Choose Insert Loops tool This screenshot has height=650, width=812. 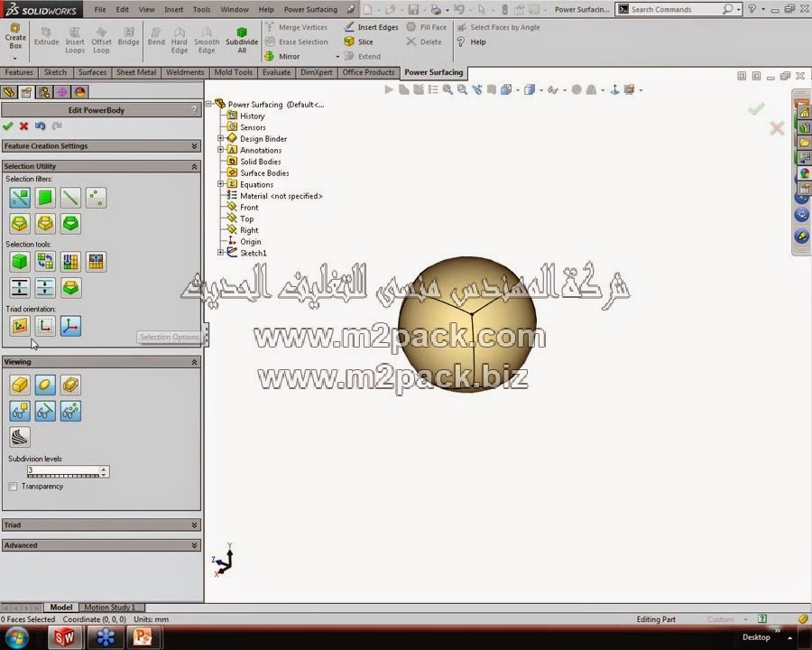pos(75,41)
